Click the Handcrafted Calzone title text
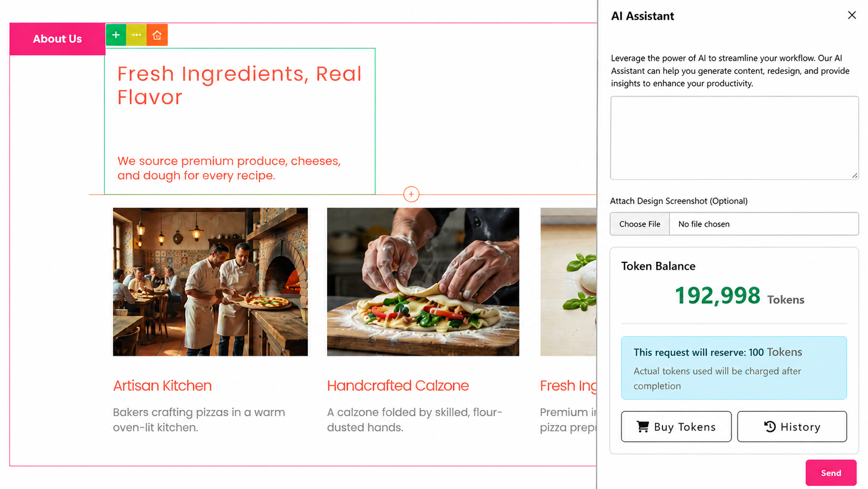This screenshot has width=868, height=489. [x=398, y=386]
